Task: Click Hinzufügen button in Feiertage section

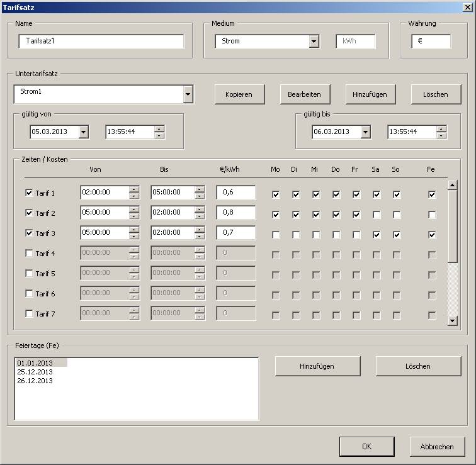Action: click(317, 366)
